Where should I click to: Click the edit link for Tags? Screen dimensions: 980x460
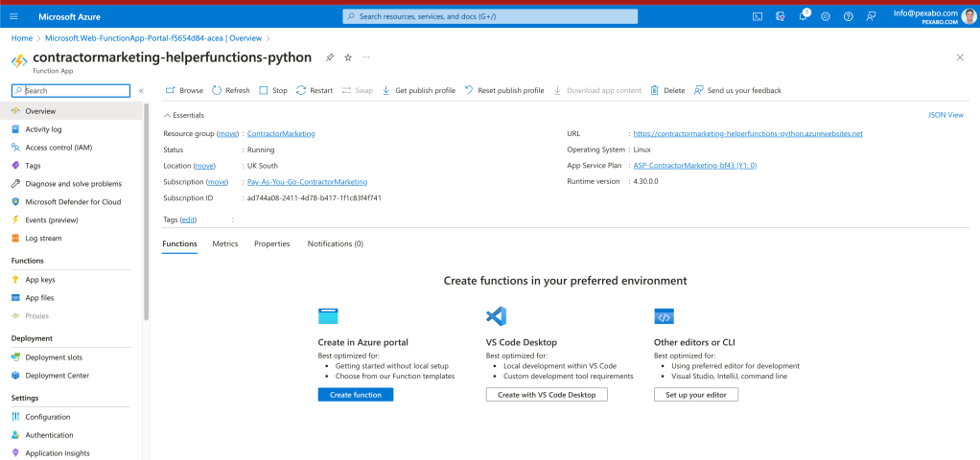point(188,220)
